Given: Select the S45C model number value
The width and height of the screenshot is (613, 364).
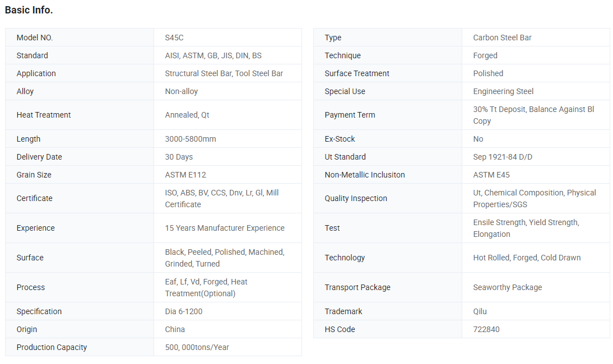Looking at the screenshot, I should (174, 38).
